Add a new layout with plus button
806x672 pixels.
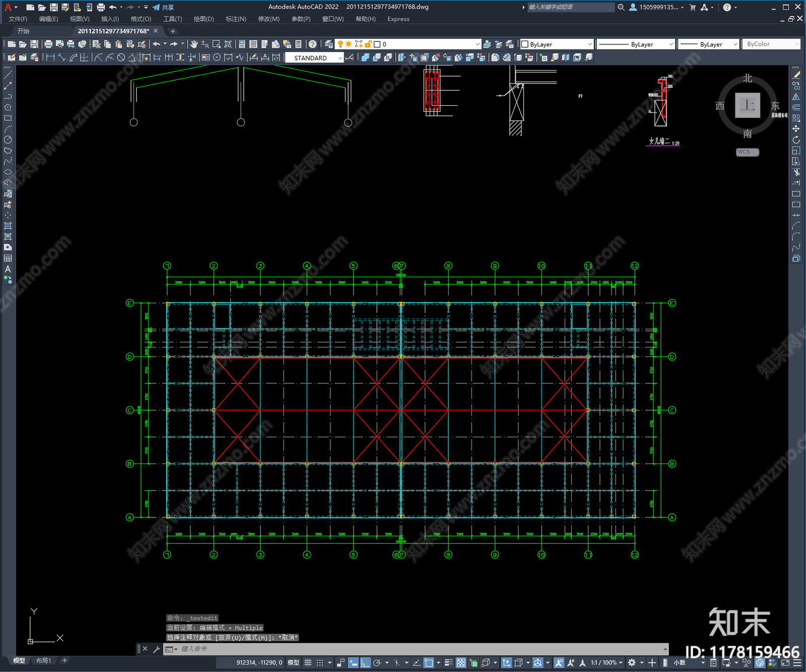tap(64, 660)
